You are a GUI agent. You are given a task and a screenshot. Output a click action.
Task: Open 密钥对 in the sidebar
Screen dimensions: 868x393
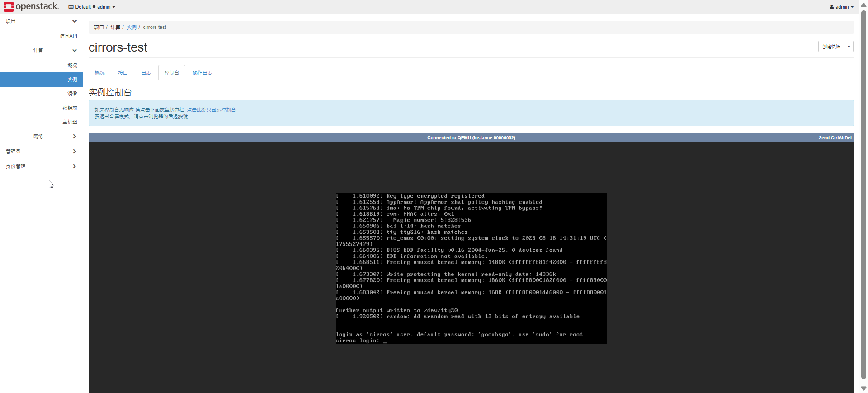click(70, 108)
